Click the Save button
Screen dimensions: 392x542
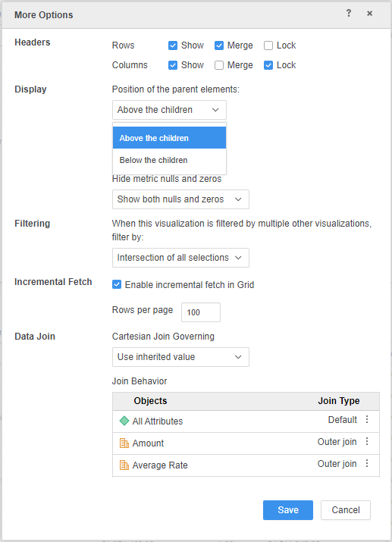[x=288, y=510]
